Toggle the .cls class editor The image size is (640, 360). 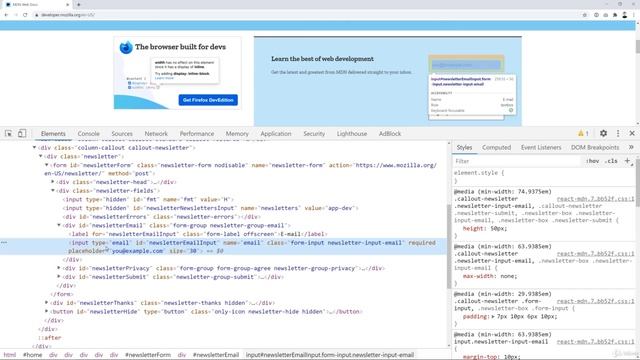(x=611, y=161)
